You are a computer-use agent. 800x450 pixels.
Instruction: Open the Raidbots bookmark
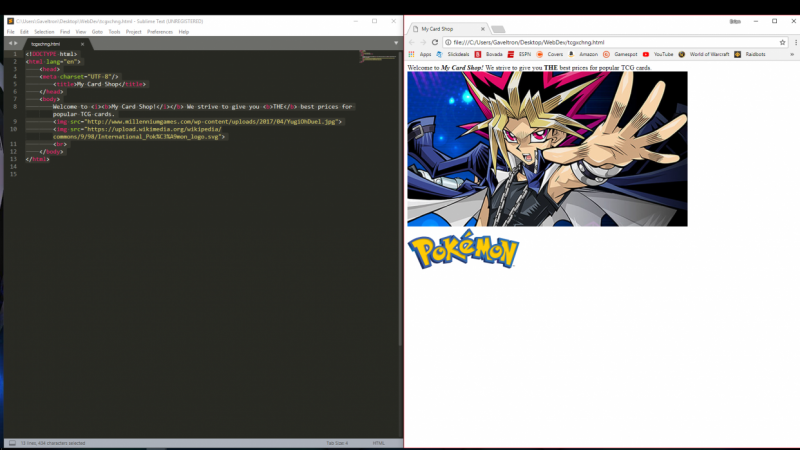tap(750, 54)
